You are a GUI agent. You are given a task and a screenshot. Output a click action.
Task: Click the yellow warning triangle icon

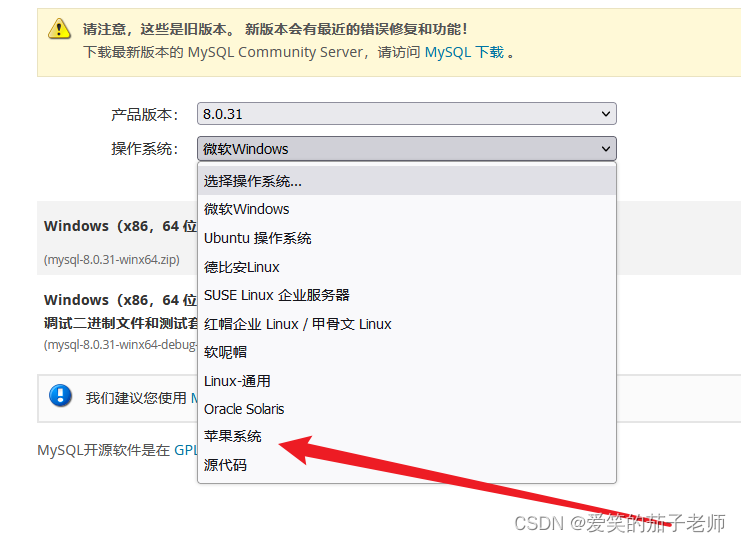coord(60,29)
